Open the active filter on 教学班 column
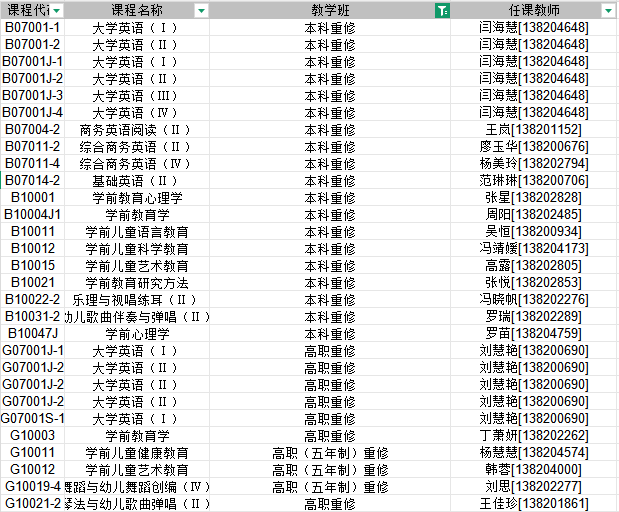Image resolution: width=619 pixels, height=512 pixels. tap(443, 10)
